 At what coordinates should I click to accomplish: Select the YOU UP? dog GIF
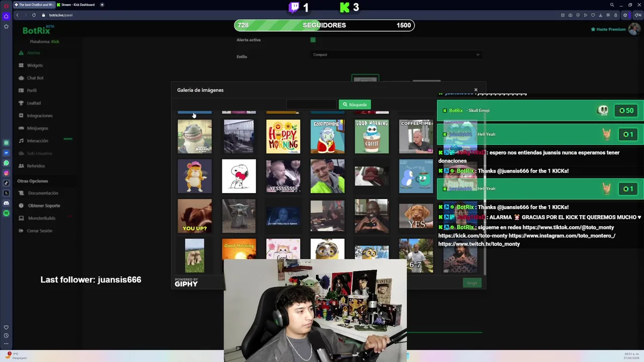pyautogui.click(x=195, y=216)
